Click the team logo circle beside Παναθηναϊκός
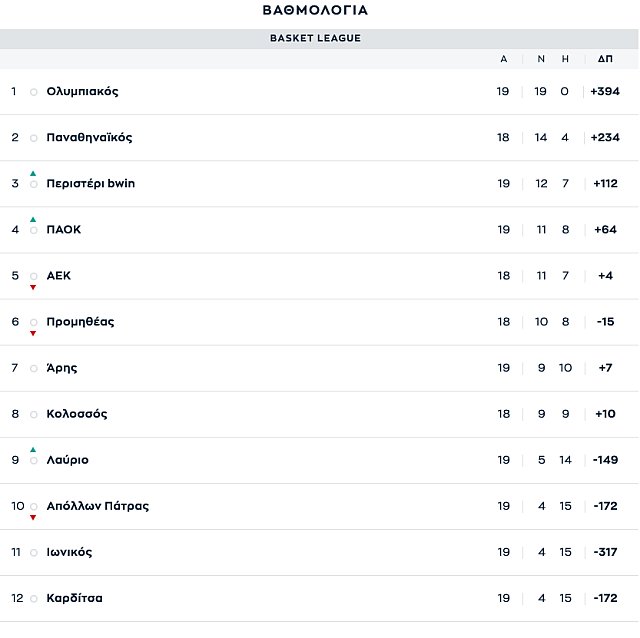Viewport: 640px width, 638px height. [x=34, y=138]
